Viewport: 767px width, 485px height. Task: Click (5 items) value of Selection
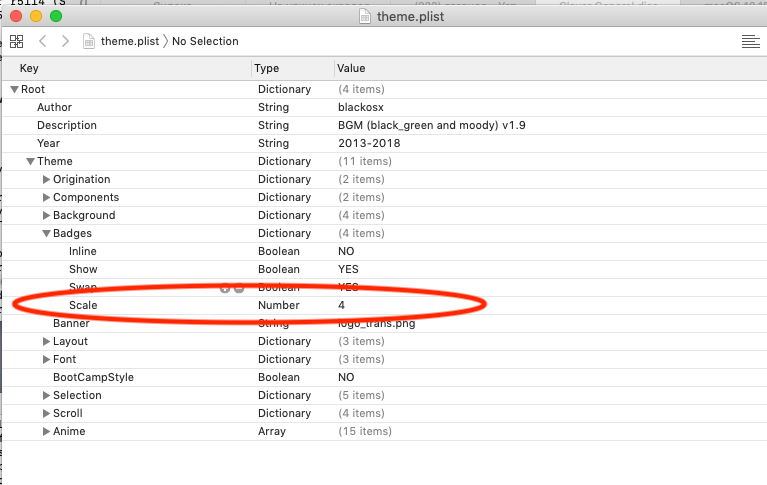[x=361, y=395]
